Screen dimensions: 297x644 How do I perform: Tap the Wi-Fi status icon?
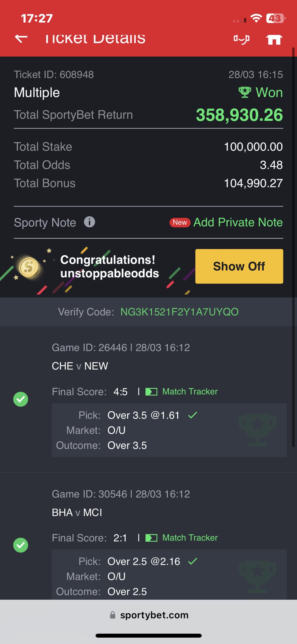(256, 19)
